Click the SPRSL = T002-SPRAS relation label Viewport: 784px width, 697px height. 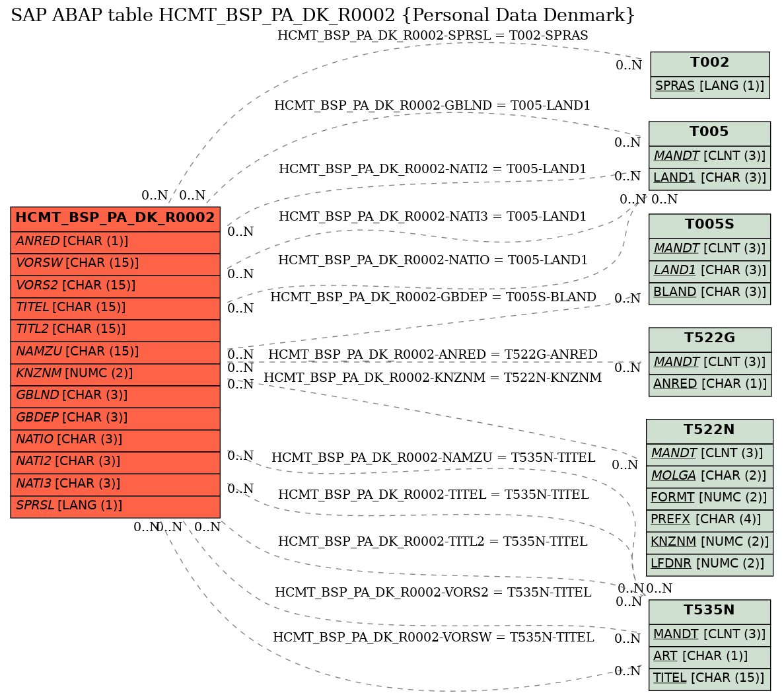[x=433, y=36]
